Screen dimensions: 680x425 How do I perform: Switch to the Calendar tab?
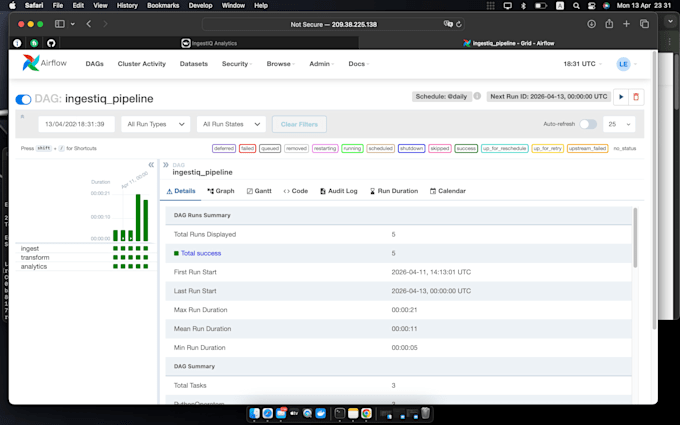(x=448, y=191)
